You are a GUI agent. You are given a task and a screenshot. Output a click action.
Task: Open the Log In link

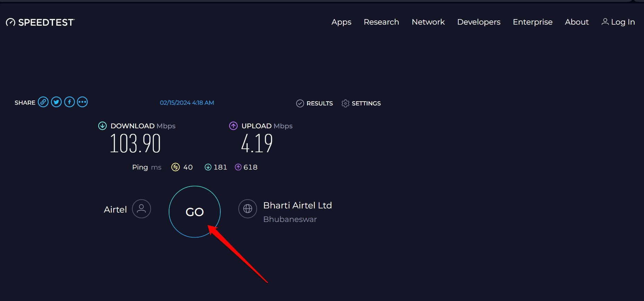point(623,22)
